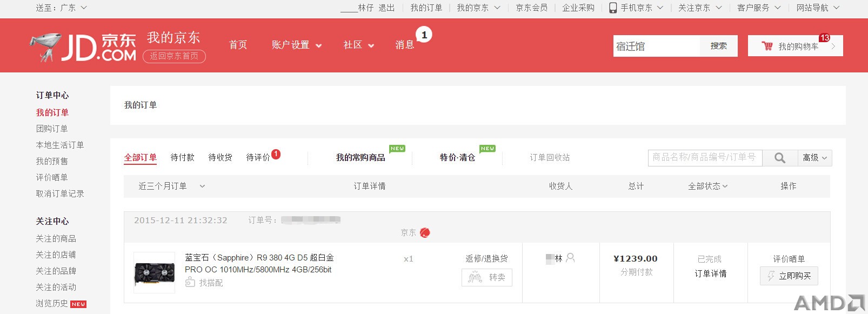Open the 企业采购 link
Image resolution: width=868 pixels, height=314 pixels.
click(578, 8)
